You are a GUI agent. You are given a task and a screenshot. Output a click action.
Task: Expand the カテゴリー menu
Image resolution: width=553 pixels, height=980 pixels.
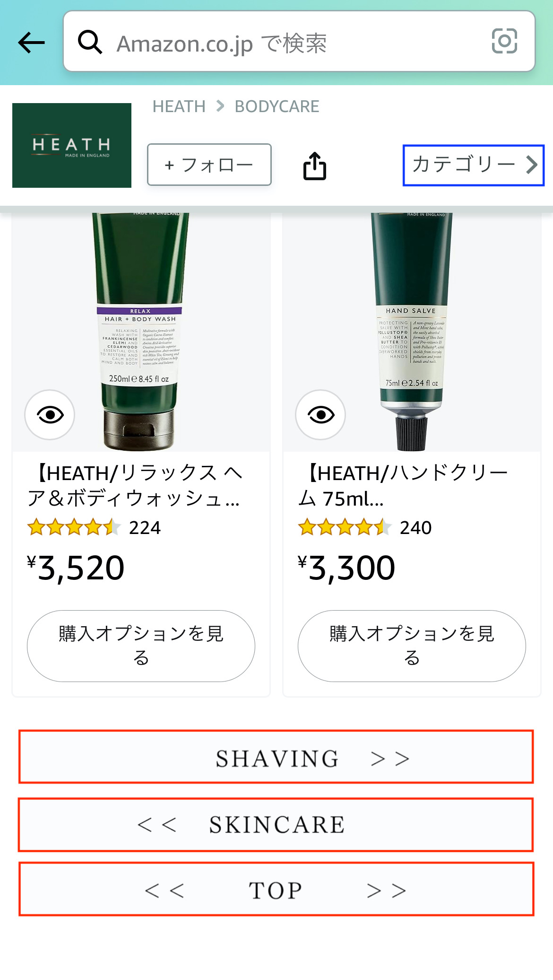click(474, 165)
